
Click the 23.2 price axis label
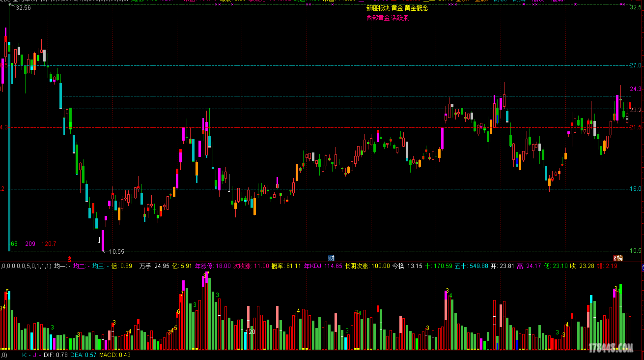click(636, 110)
